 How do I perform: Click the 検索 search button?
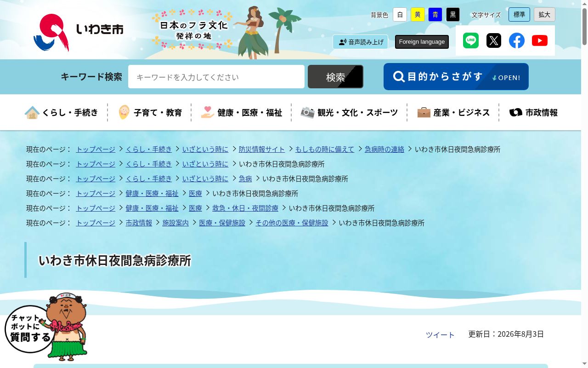click(x=335, y=77)
